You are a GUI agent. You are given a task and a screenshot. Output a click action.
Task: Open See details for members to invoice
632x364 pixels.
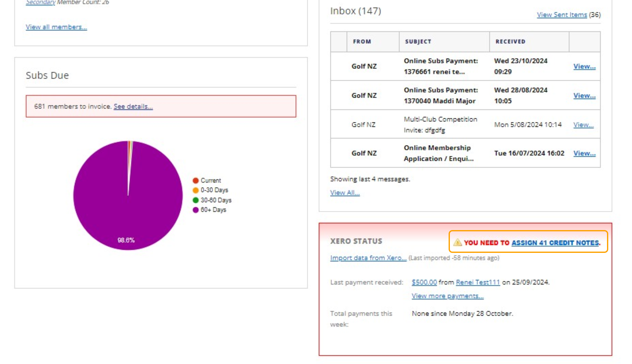tap(133, 106)
